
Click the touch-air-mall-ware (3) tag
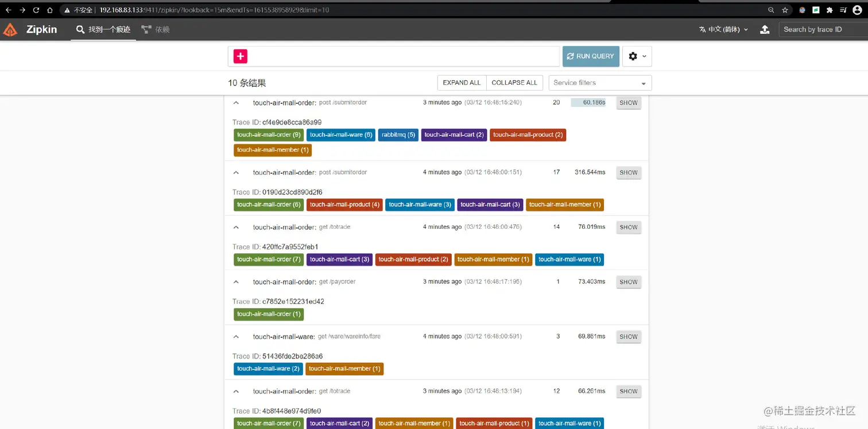pos(420,204)
